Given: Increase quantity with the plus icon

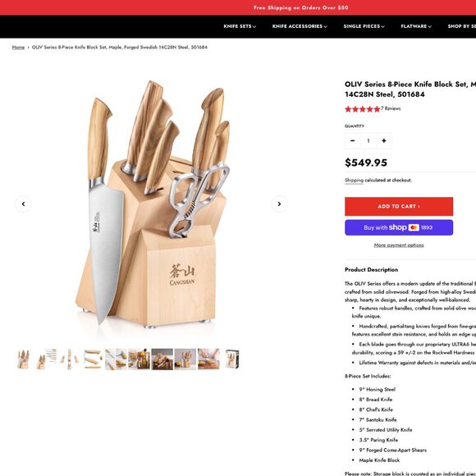Looking at the screenshot, I should coord(384,141).
